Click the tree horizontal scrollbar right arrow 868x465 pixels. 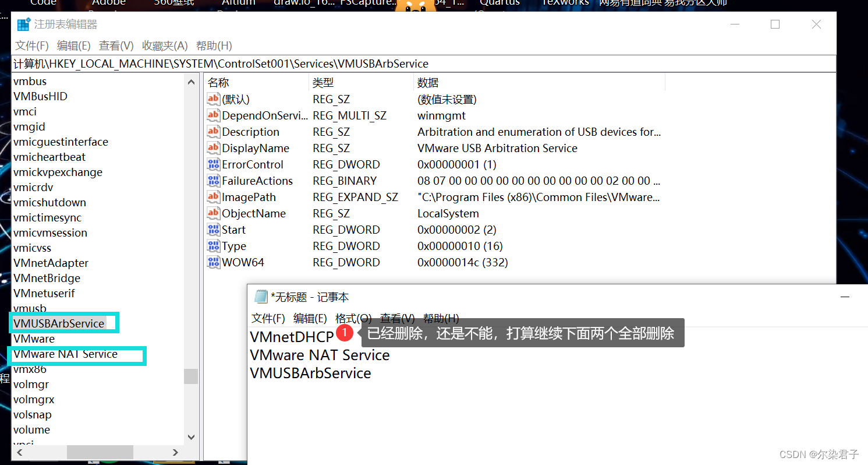tap(176, 452)
